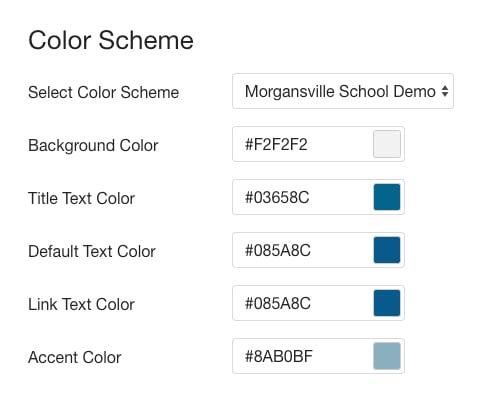This screenshot has width=489, height=399.
Task: Focus the Background Color hex input field
Action: (x=318, y=144)
